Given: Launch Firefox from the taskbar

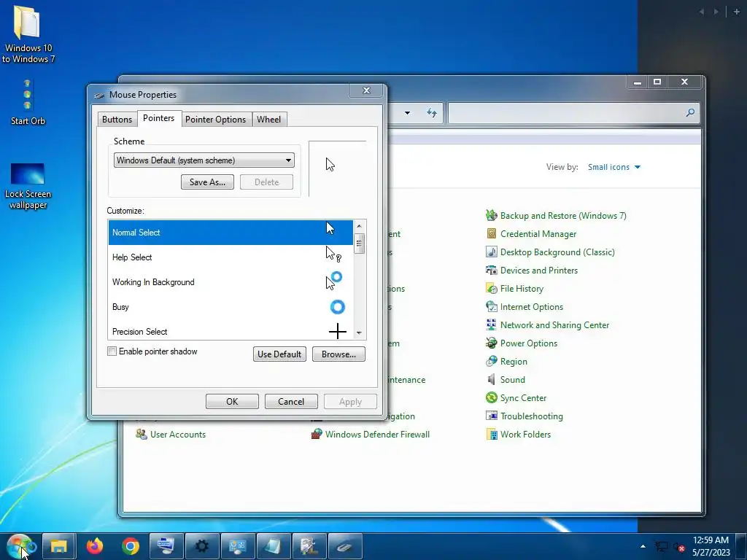Looking at the screenshot, I should point(95,545).
